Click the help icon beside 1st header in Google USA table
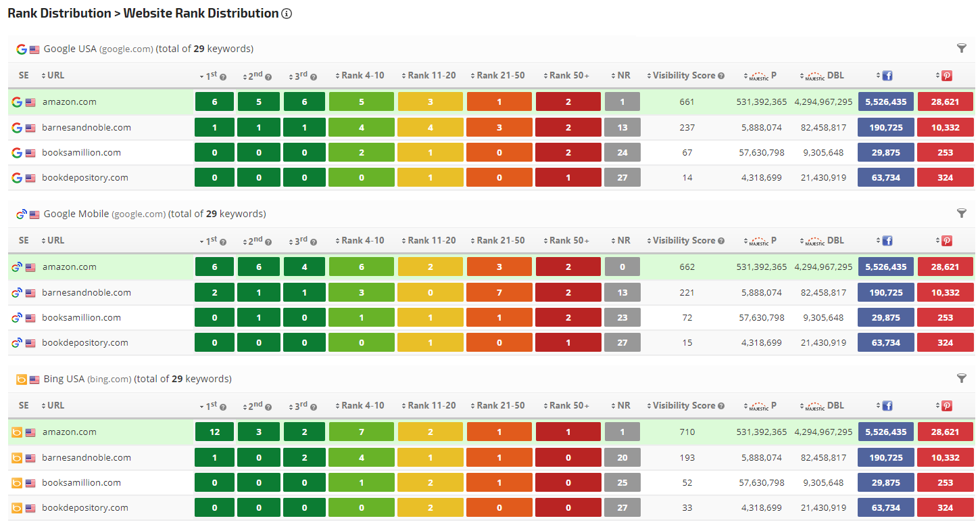Viewport: 980px width, 529px height. point(223,76)
